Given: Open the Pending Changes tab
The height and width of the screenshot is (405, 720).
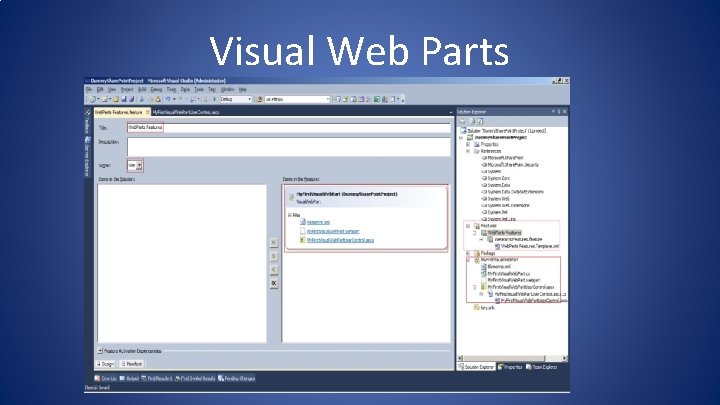Looking at the screenshot, I should coord(236,379).
